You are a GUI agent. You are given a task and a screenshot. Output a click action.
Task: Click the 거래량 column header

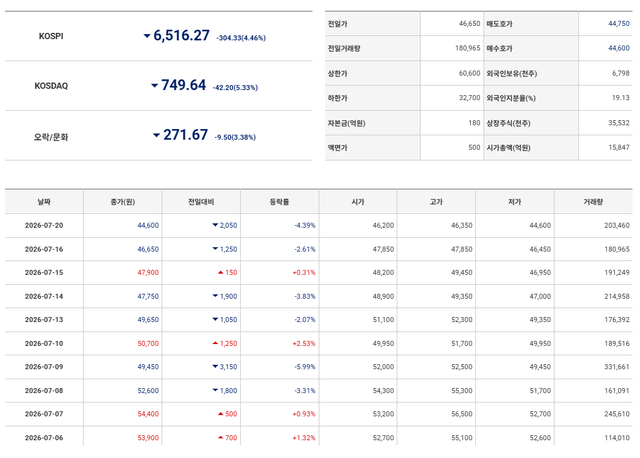click(593, 202)
